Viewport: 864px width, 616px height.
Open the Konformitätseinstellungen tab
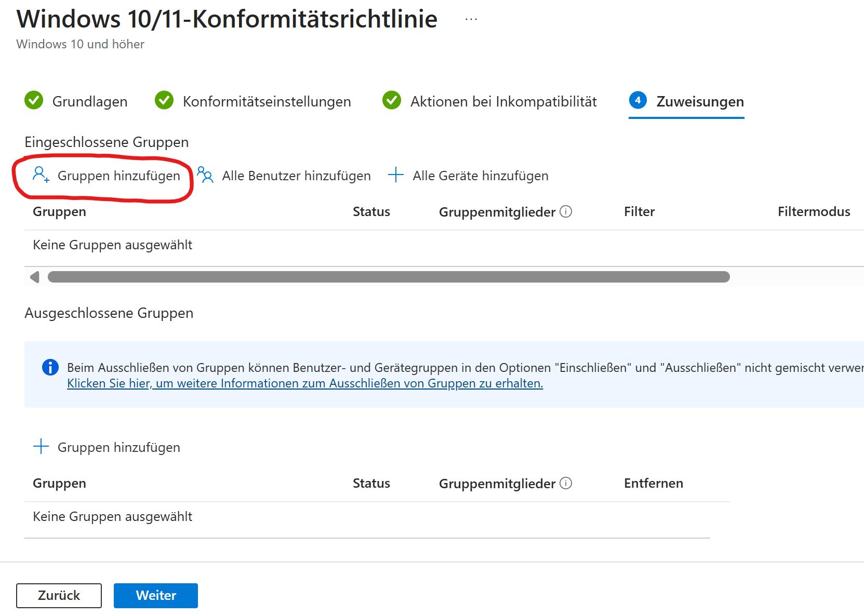click(267, 101)
